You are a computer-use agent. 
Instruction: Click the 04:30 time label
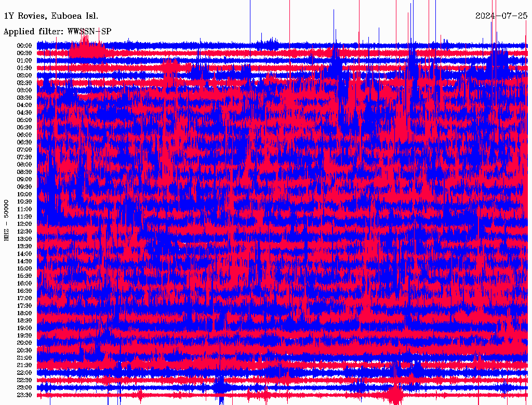pos(24,113)
